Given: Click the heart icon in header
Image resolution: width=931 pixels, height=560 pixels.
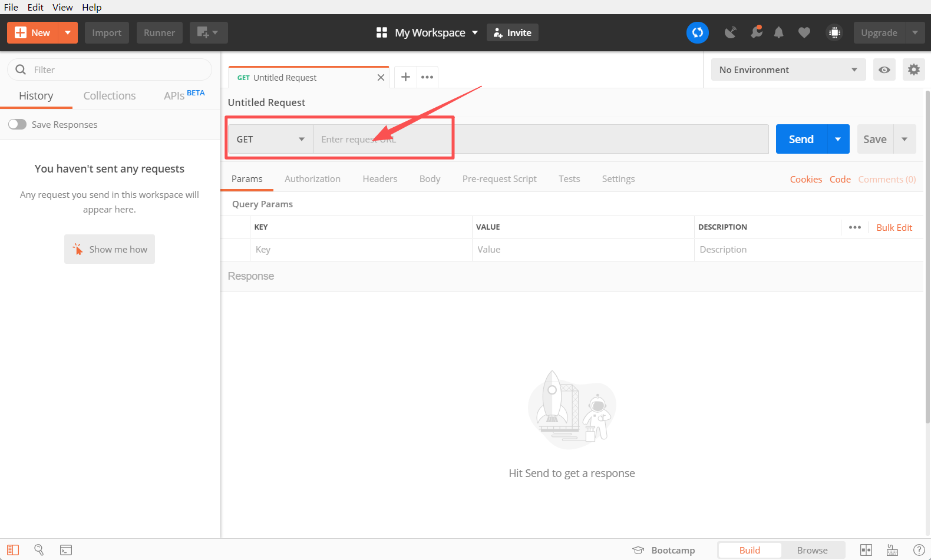Looking at the screenshot, I should pos(804,32).
